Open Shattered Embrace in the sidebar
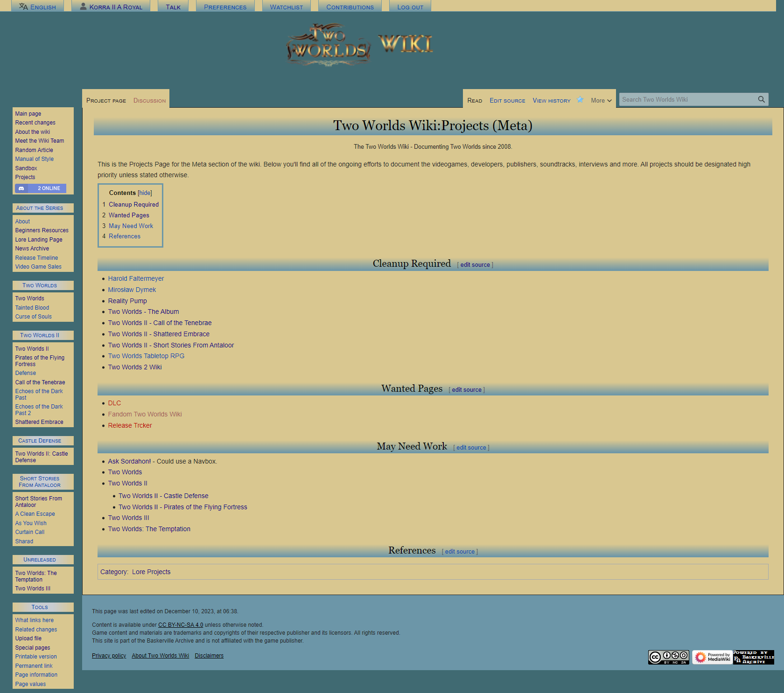Screen dimensions: 784x693 tap(39, 422)
